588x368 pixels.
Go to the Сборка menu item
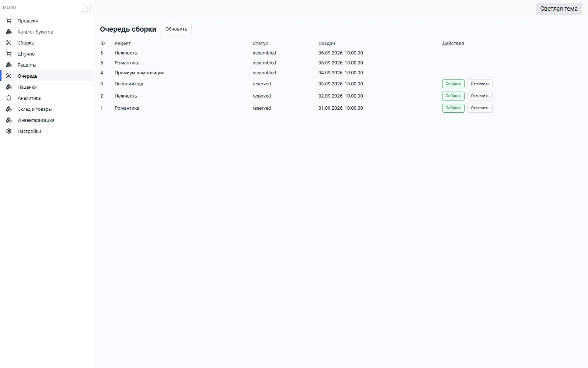pos(47,43)
